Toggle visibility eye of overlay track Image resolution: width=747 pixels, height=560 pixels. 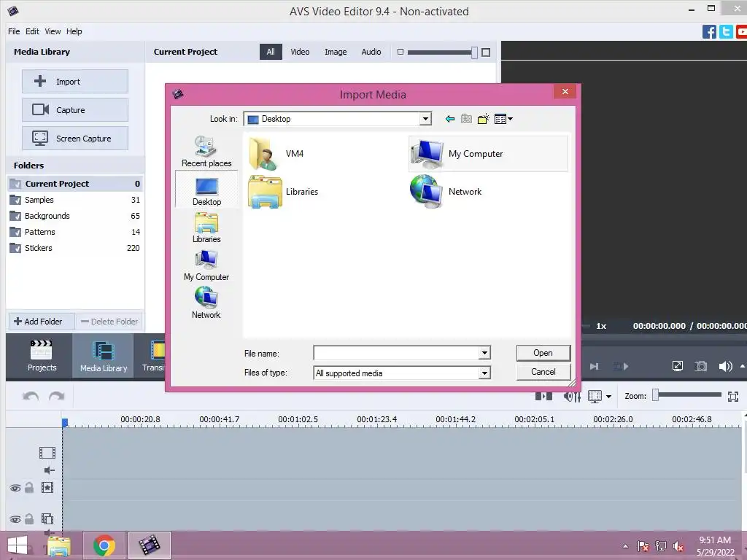[15, 519]
